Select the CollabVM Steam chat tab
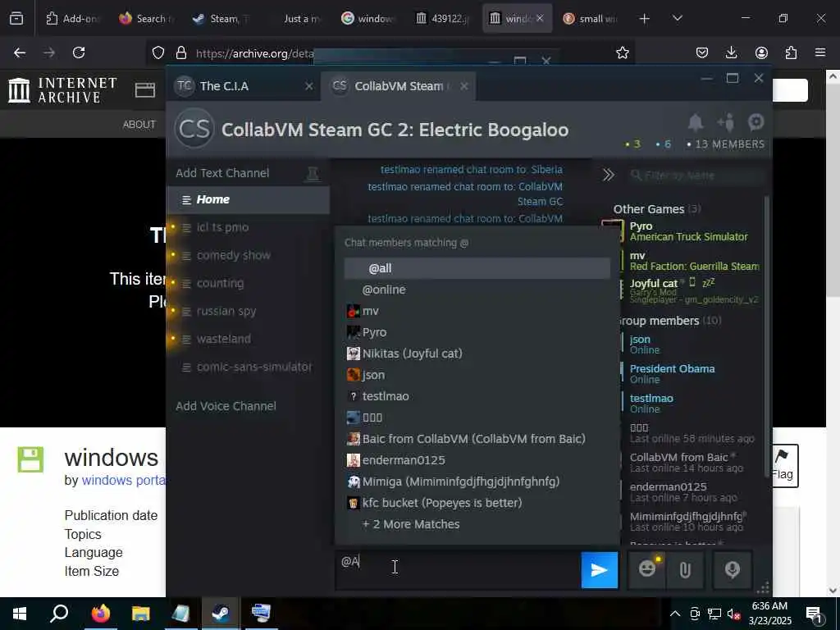 click(x=398, y=86)
